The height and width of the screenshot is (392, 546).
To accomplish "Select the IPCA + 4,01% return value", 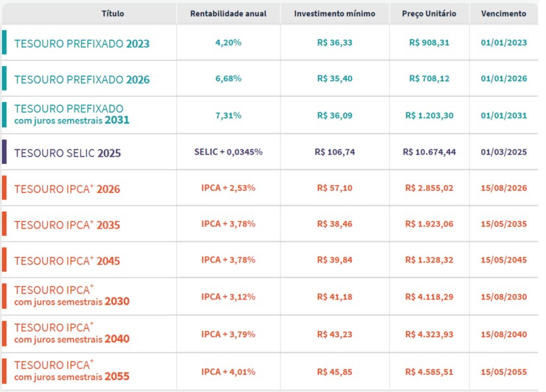I will [x=228, y=372].
